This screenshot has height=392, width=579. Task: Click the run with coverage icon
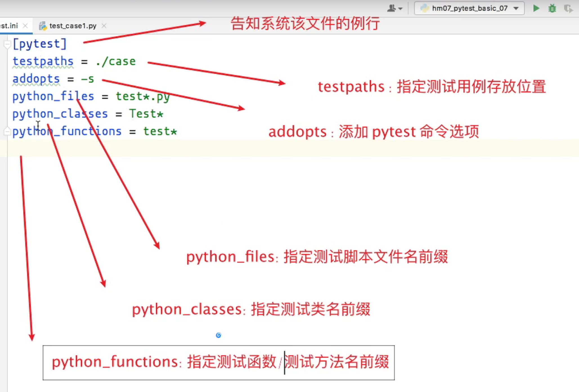tap(568, 8)
